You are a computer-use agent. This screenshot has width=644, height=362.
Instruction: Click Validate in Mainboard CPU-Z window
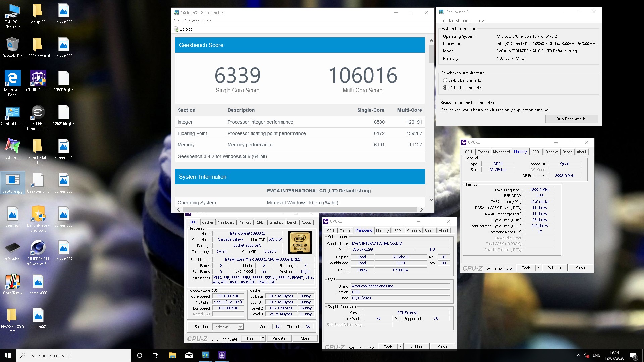pyautogui.click(x=417, y=347)
